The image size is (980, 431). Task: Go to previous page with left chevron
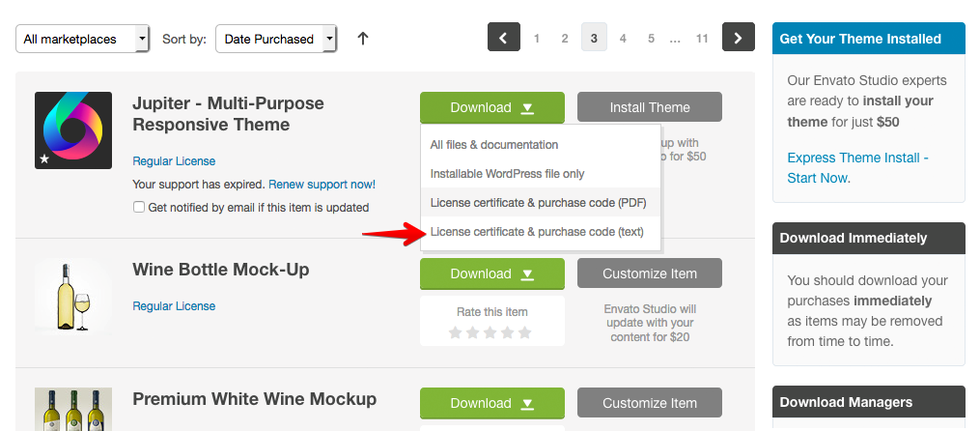(504, 38)
